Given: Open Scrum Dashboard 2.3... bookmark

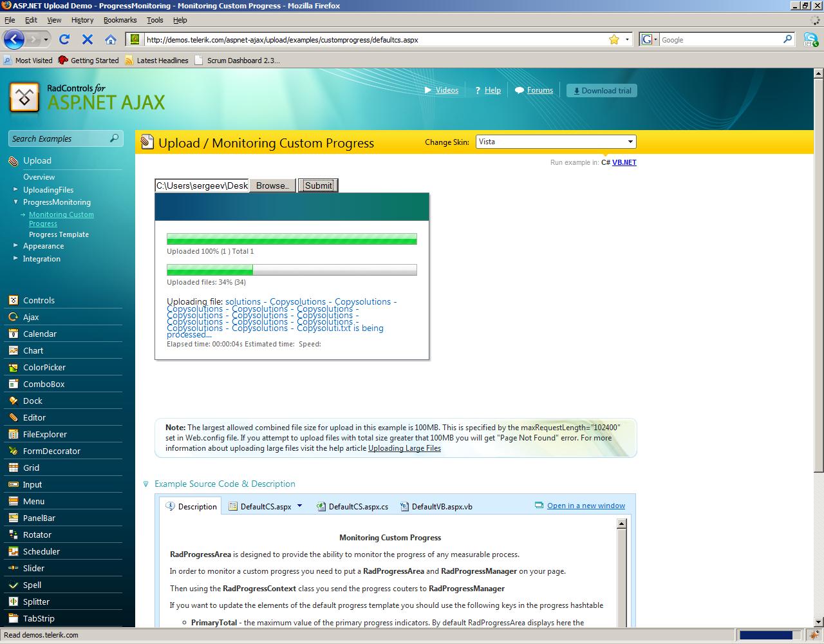Looking at the screenshot, I should (237, 60).
